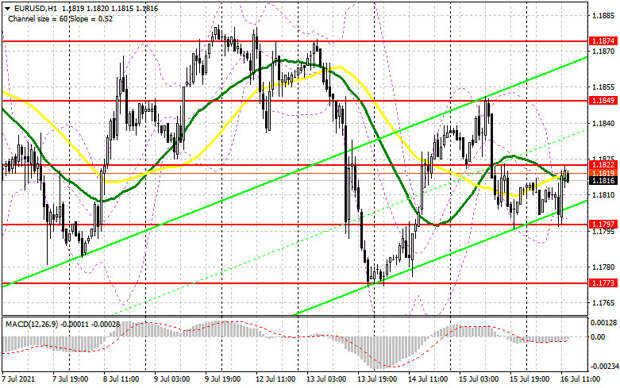Click the '12 Jul 11:00' time axis label
This screenshot has height=388, width=620.
[x=275, y=379]
